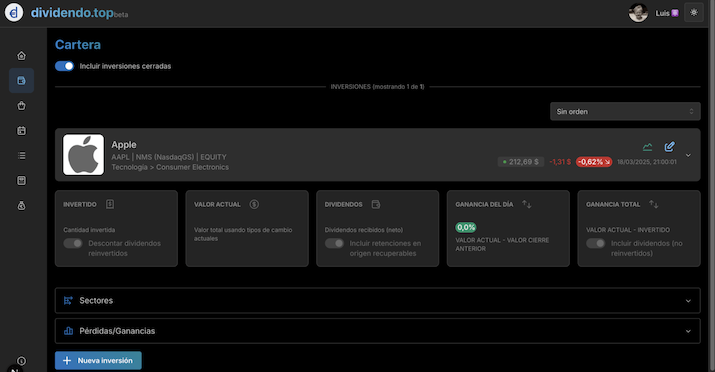View the Apple price chart icon
This screenshot has height=372, width=715.
(x=648, y=147)
